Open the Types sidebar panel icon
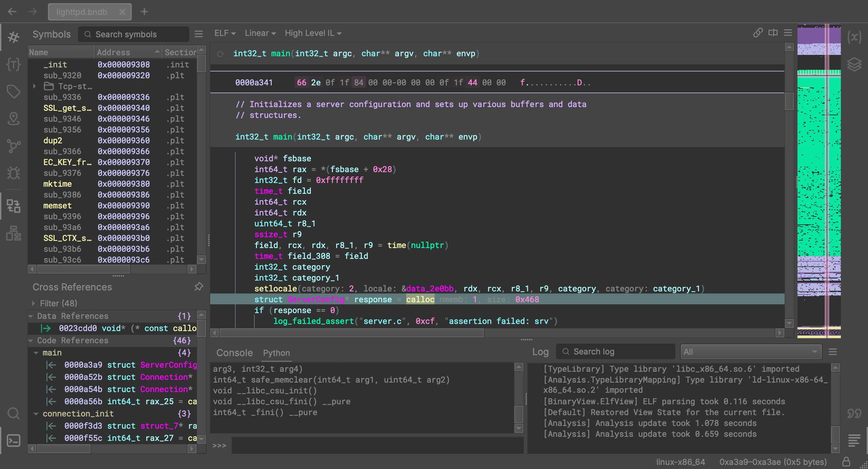 14,64
